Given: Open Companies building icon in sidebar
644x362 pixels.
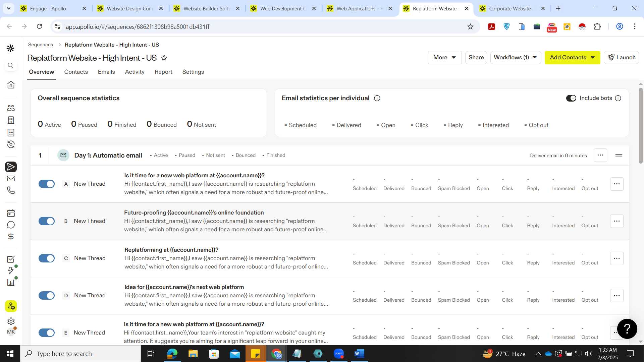Looking at the screenshot, I should [11, 120].
